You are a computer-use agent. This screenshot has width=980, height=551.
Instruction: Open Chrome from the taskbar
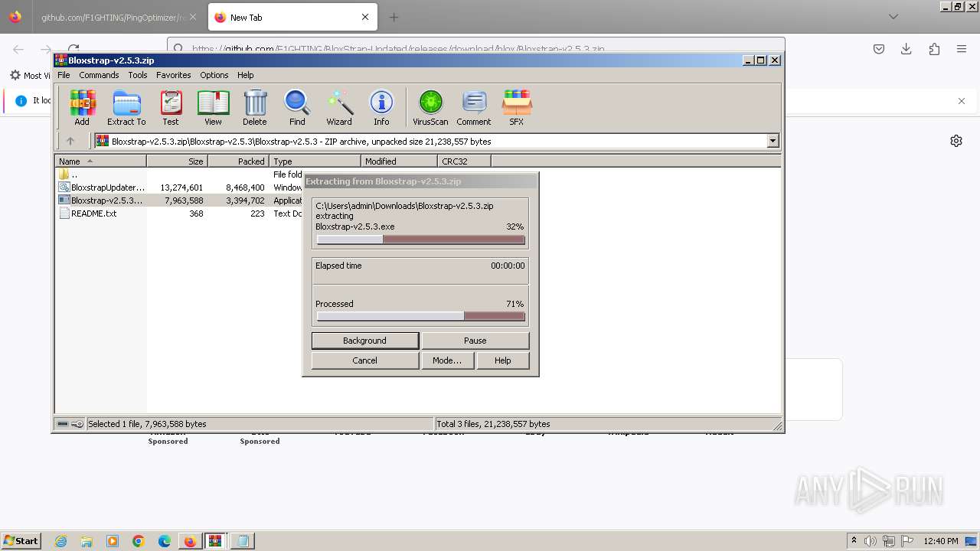tap(139, 541)
